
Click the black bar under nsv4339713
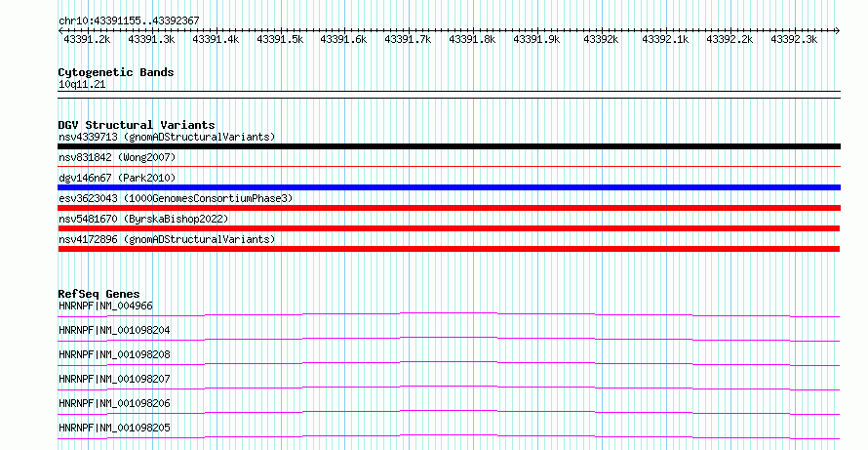[449, 146]
